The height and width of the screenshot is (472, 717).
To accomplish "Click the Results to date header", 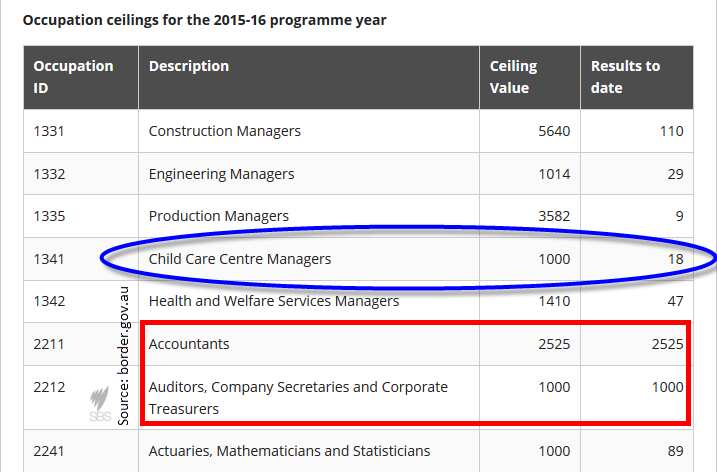I will [x=625, y=77].
